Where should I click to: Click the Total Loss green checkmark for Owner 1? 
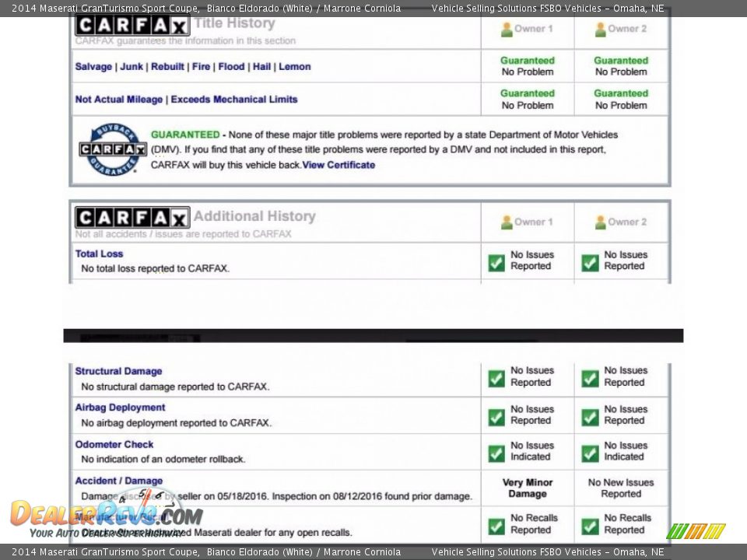click(x=496, y=263)
